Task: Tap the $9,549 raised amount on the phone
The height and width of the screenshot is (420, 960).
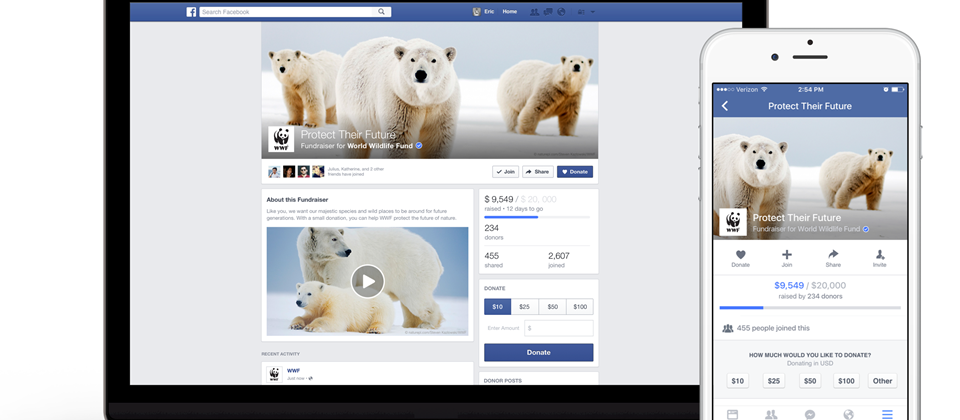Action: click(789, 285)
